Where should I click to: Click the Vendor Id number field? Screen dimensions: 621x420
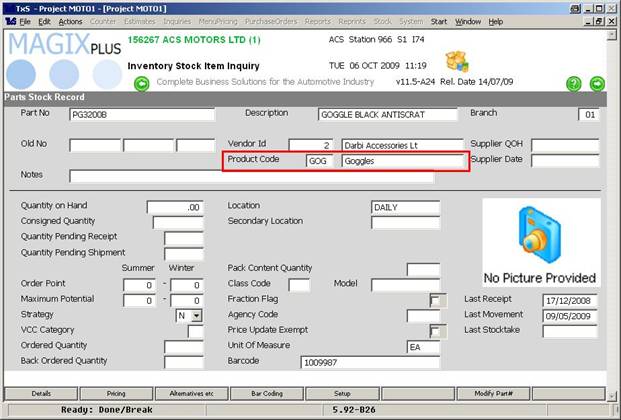pos(310,145)
